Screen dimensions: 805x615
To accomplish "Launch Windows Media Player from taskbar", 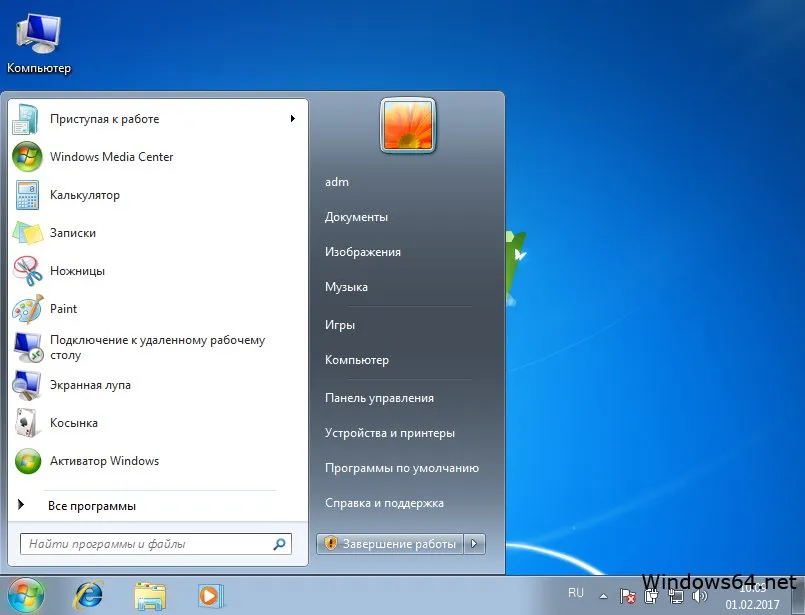I will [210, 596].
